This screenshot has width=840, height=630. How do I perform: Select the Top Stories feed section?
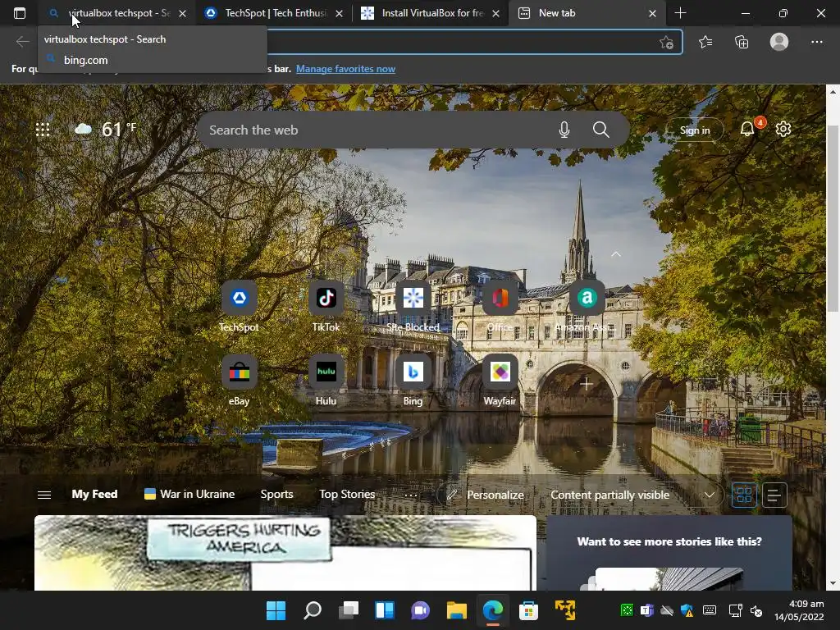tap(347, 494)
